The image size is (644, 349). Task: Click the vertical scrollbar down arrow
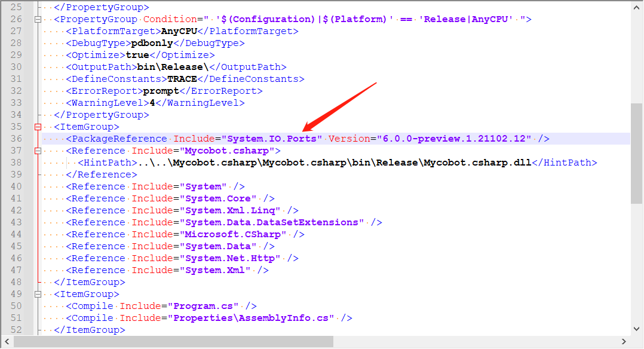[637, 329]
